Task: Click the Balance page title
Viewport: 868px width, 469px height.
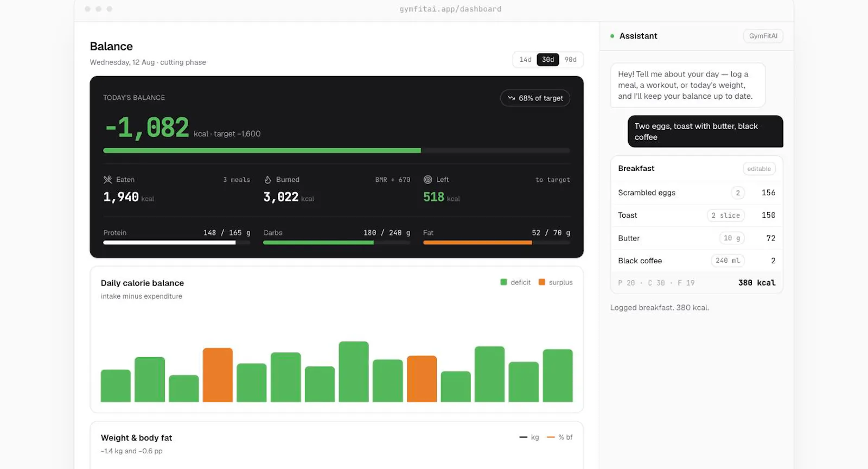Action: coord(111,47)
